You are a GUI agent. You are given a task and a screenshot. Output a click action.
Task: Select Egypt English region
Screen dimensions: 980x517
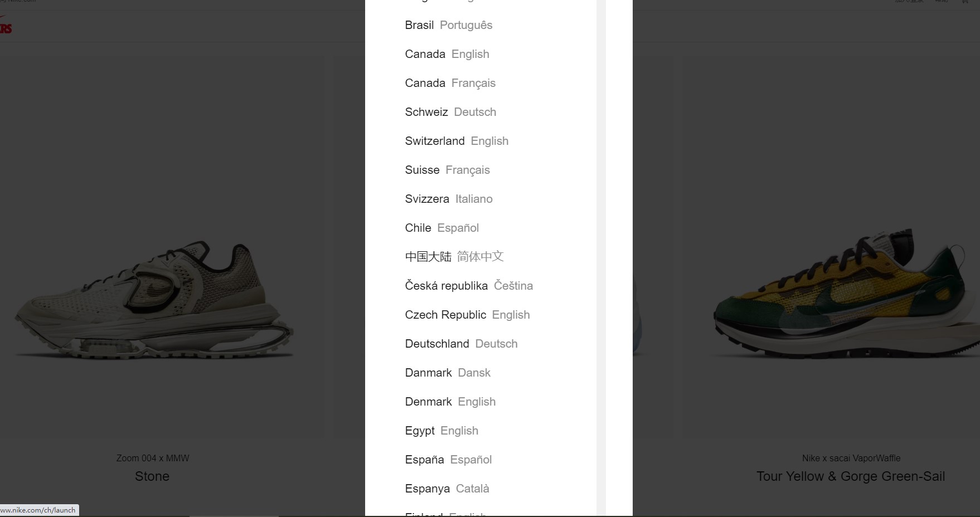point(442,431)
